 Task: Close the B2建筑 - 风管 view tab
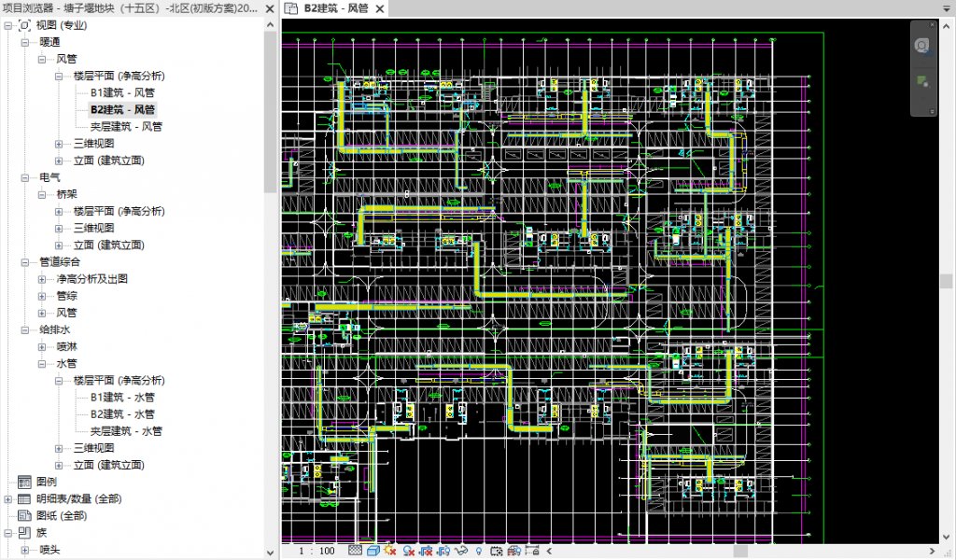[379, 8]
